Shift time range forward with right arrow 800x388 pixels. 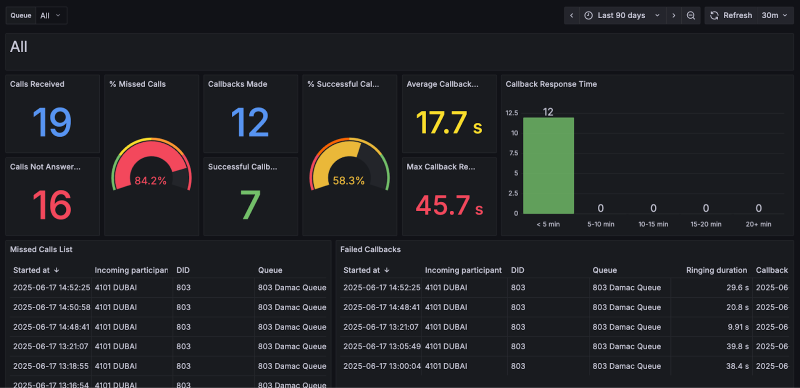click(x=673, y=15)
